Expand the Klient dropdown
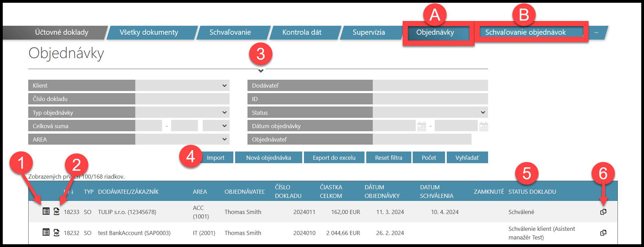The height and width of the screenshot is (247, 644). point(182,86)
